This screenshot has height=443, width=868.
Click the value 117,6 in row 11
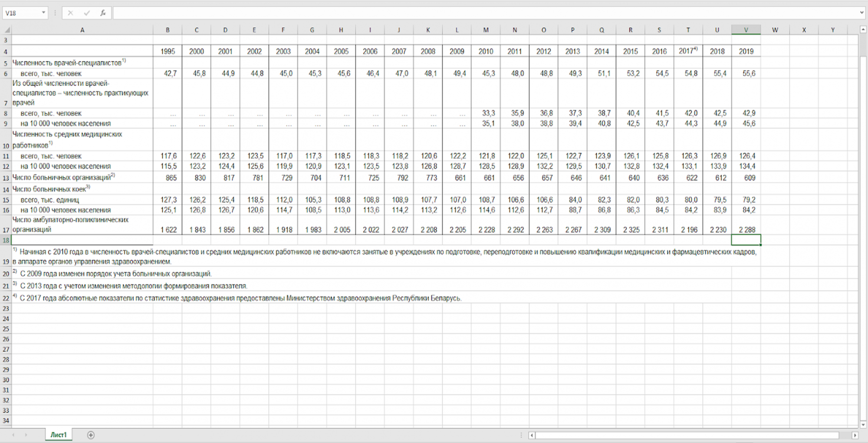coord(168,156)
